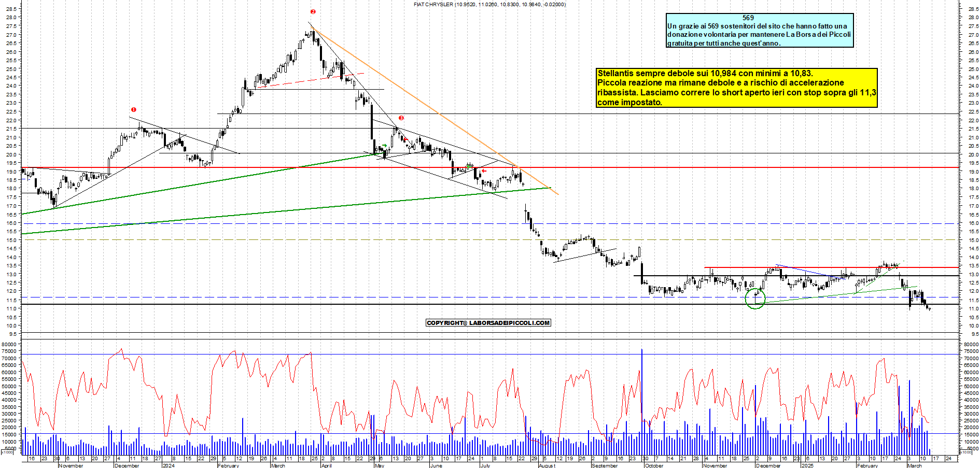Image resolution: width=980 pixels, height=468 pixels.
Task: Select the September month label on time axis
Action: click(x=605, y=465)
